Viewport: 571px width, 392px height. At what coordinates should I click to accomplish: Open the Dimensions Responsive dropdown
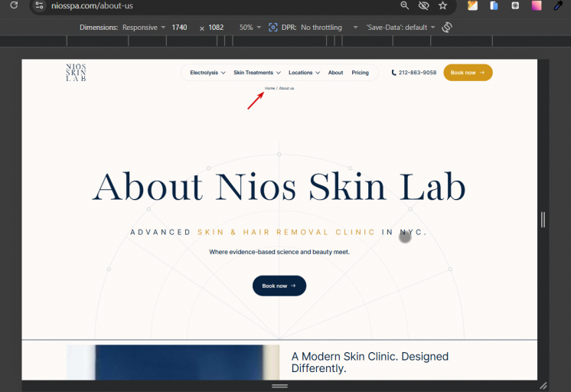143,28
